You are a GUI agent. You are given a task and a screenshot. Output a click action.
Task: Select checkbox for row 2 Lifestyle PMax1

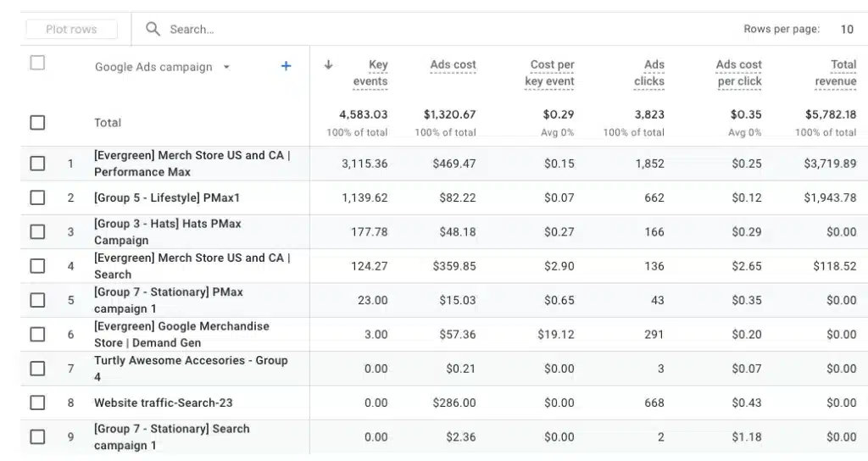coord(37,197)
